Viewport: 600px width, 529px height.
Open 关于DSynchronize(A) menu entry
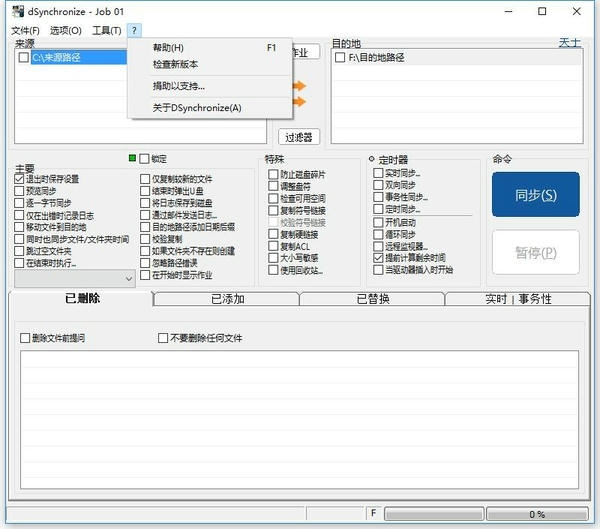pyautogui.click(x=210, y=108)
